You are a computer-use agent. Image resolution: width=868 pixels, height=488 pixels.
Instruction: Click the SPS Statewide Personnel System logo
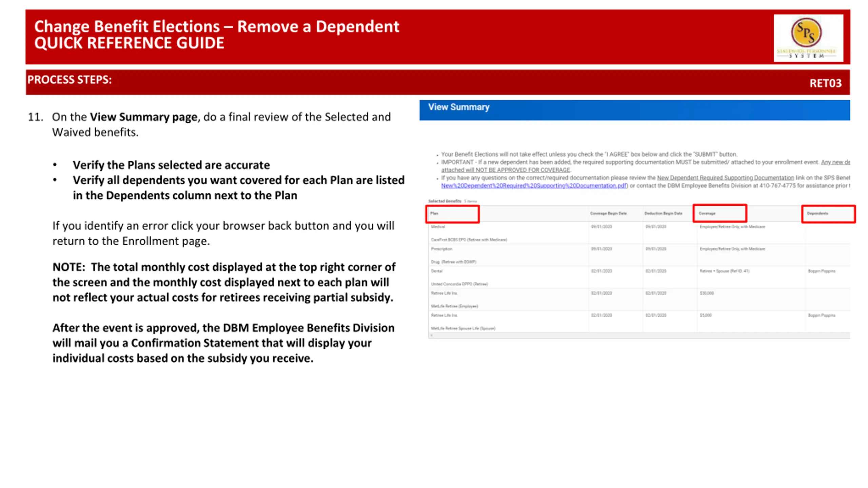tap(808, 38)
